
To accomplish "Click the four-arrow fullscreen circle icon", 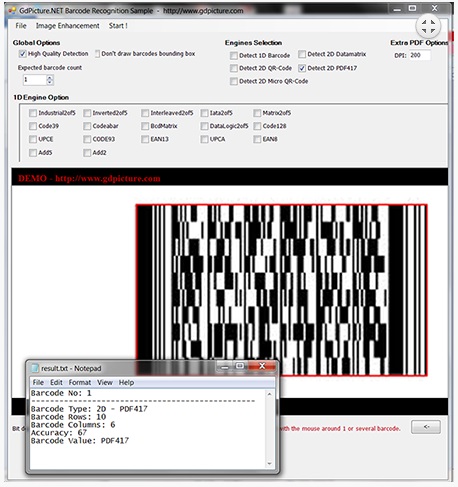I will [x=428, y=26].
